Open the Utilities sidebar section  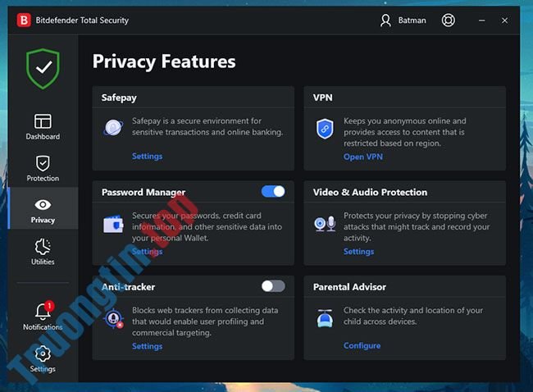43,252
